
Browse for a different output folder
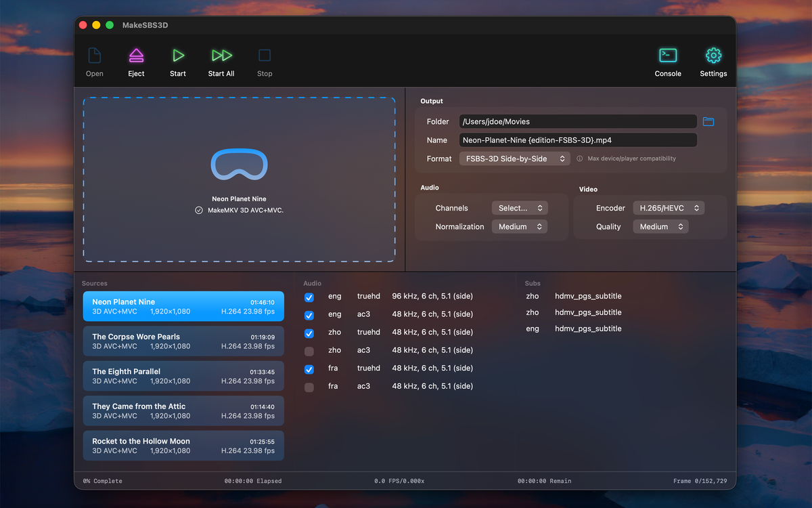708,121
